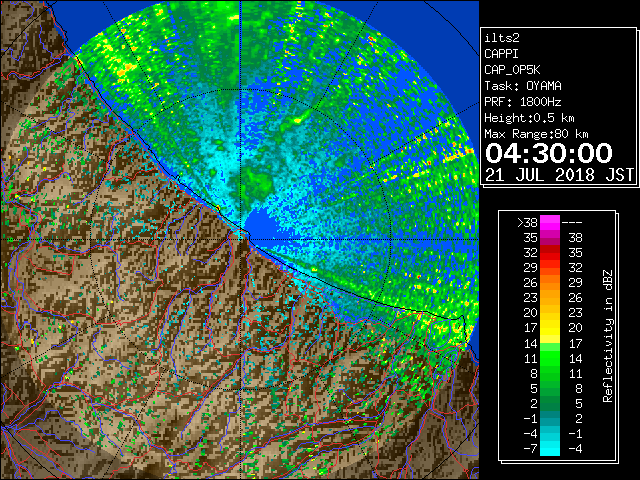Click the 'PRF: 1800Hz' line

pyautogui.click(x=522, y=102)
